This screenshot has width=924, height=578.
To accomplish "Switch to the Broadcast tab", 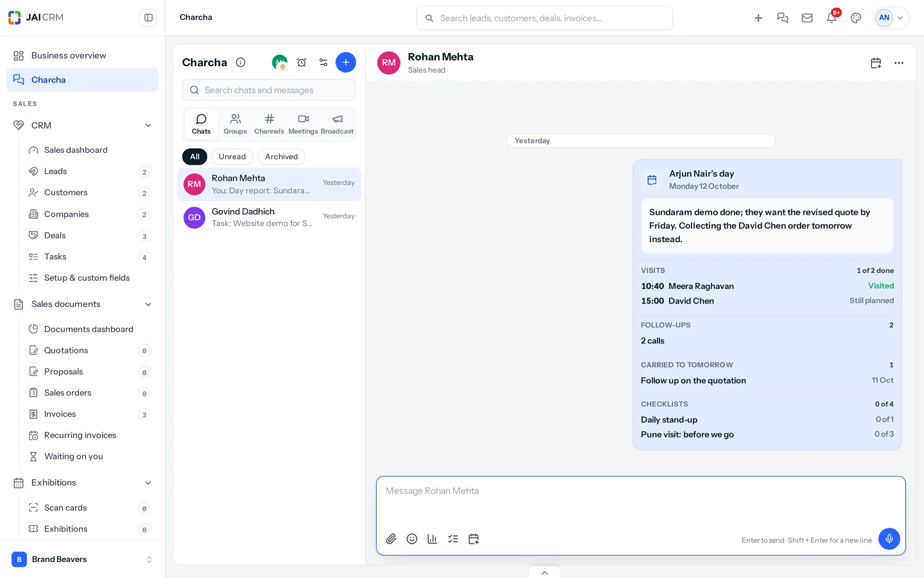I will (337, 124).
